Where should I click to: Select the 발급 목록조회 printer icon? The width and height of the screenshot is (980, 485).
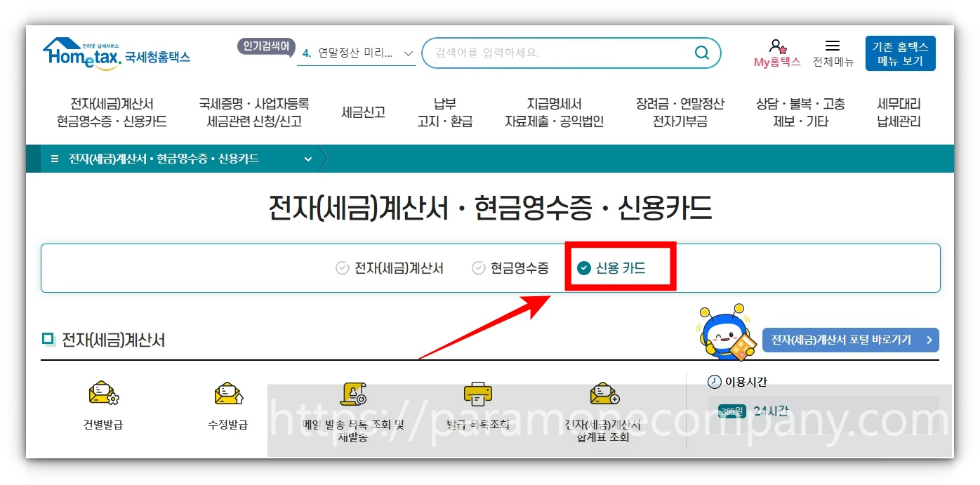[477, 394]
